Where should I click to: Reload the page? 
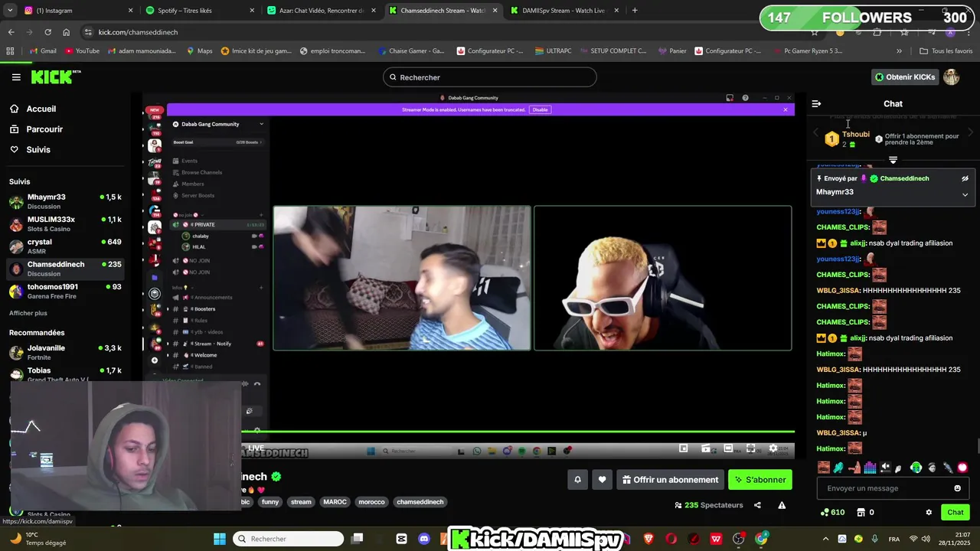(47, 32)
